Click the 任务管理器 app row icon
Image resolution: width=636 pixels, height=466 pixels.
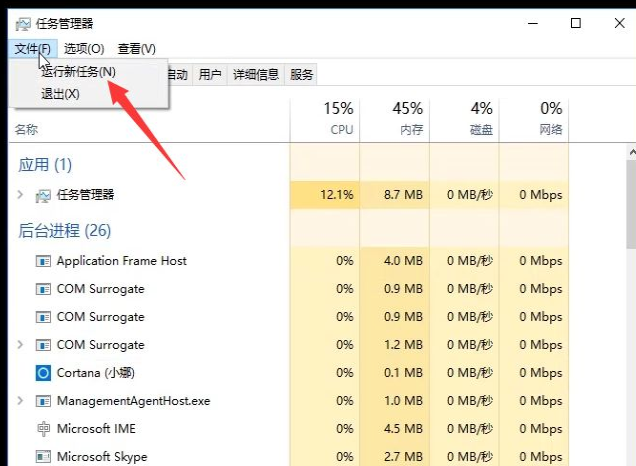(x=43, y=195)
